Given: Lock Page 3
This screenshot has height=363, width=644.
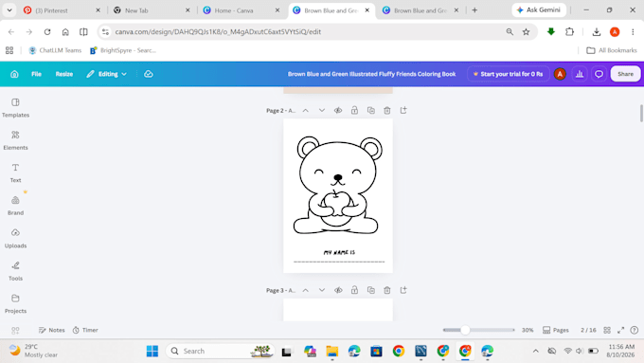Looking at the screenshot, I should click(x=354, y=290).
